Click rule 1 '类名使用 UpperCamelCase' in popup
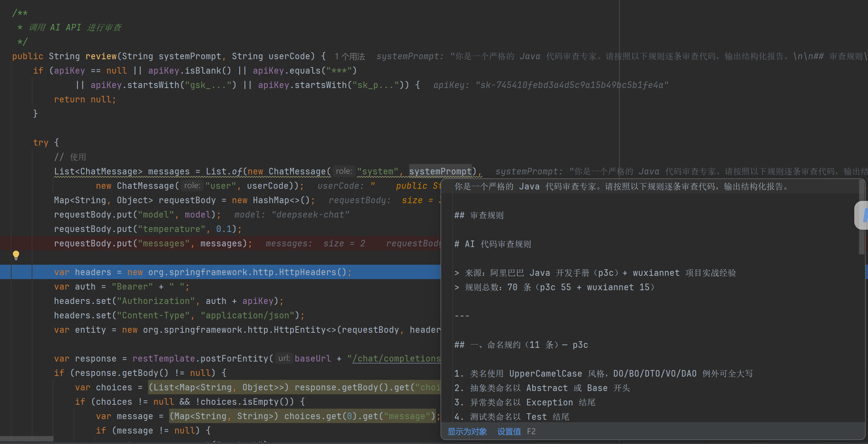 coord(603,374)
